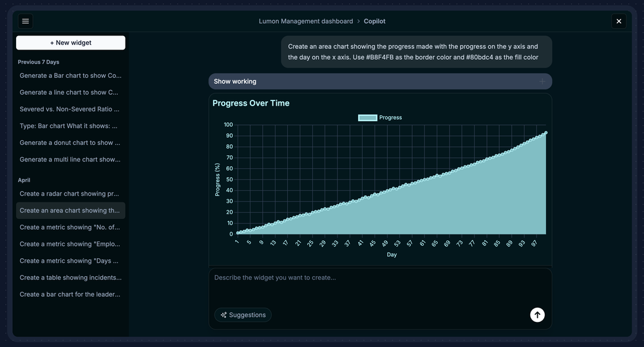Open the hamburger menu icon
This screenshot has height=347, width=644.
[26, 21]
